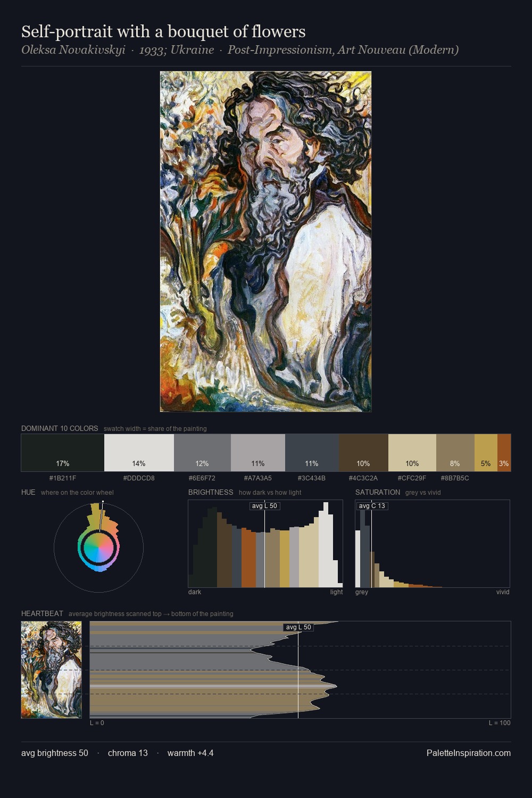Click the hex label #A7A3A5

(258, 478)
